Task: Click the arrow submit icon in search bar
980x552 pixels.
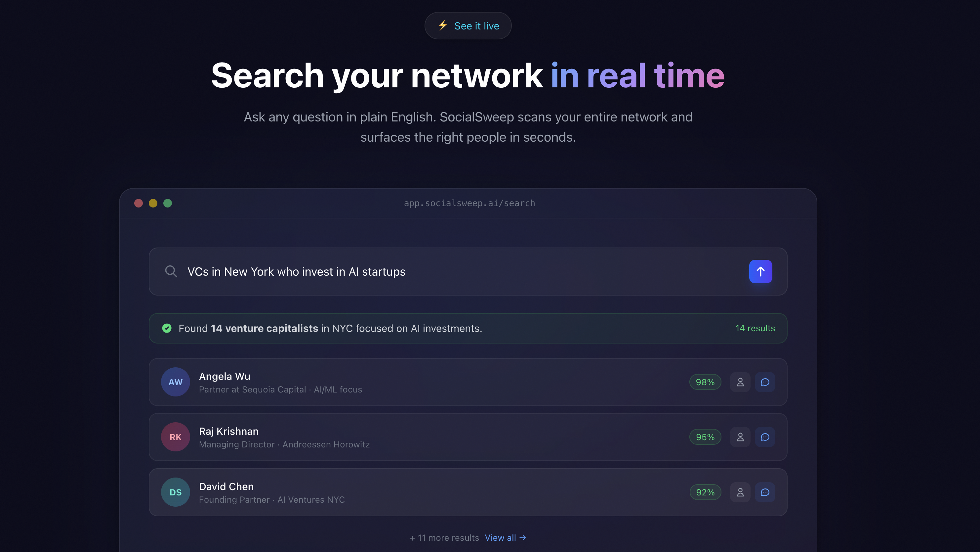Action: tap(760, 271)
